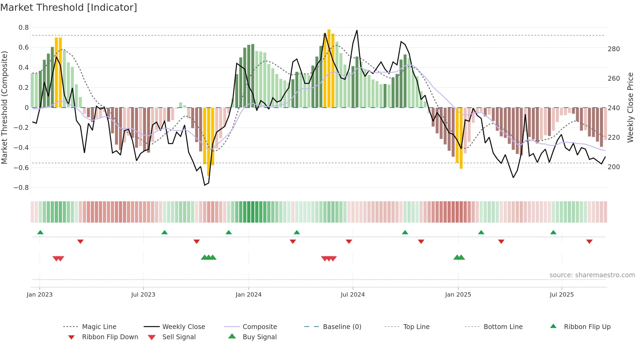644x362 pixels.
Task: Click the Jul 2025 x-axis label
Action: [x=562, y=294]
